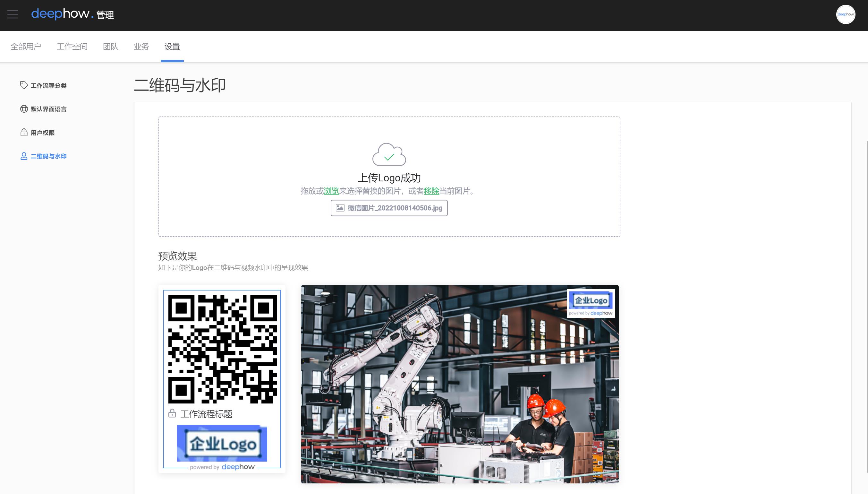Switch to 业务 tab
868x494 pixels.
[141, 47]
